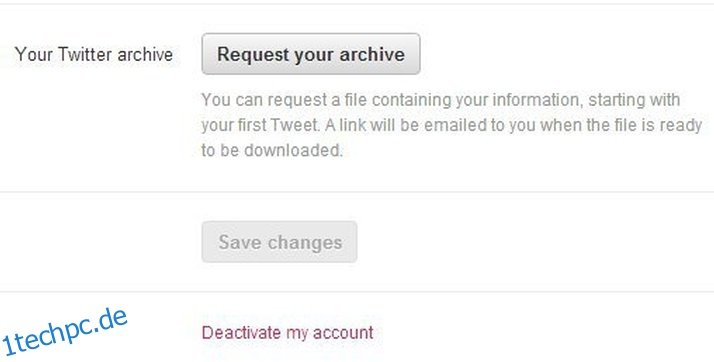Open the Deactivate my account link
Viewport: 714px width, 362px height.
tap(287, 333)
